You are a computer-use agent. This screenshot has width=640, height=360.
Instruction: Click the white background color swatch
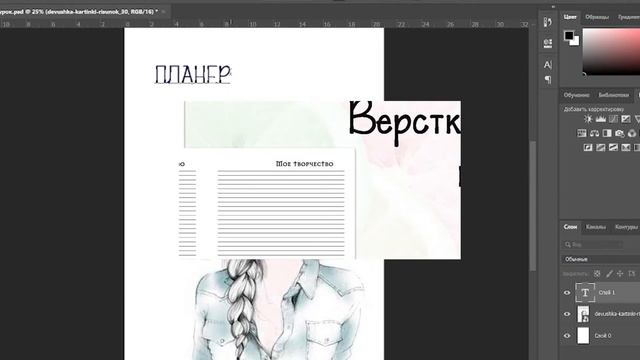pos(576,41)
